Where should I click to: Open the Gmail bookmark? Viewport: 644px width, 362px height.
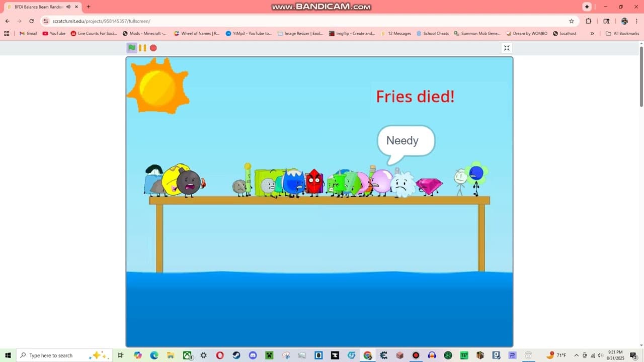click(28, 34)
